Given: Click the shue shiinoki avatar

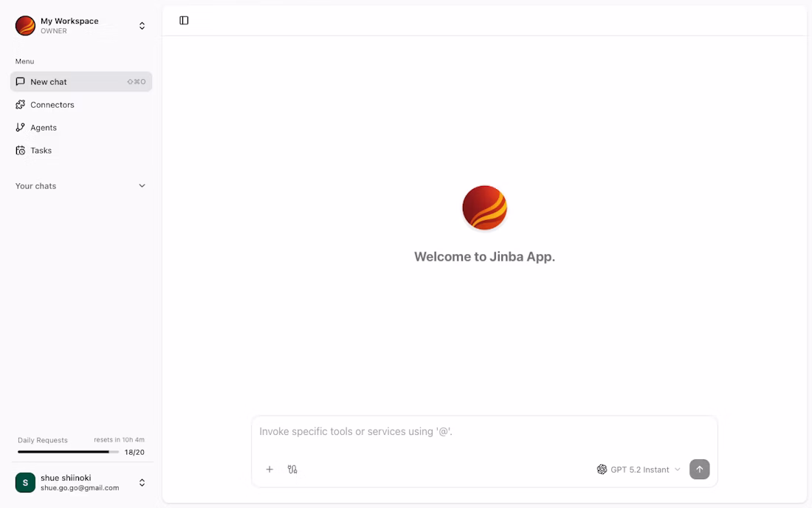Looking at the screenshot, I should point(25,482).
